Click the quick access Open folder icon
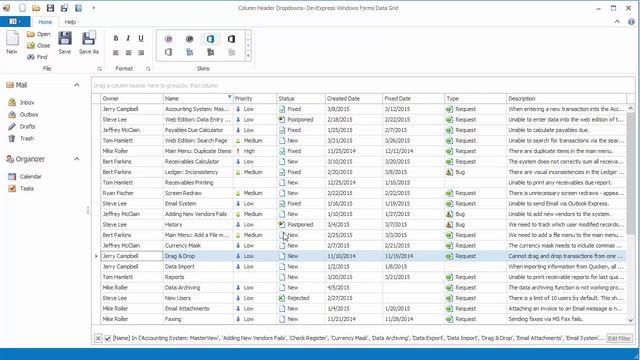The height and width of the screenshot is (360, 640). pyautogui.click(x=36, y=8)
